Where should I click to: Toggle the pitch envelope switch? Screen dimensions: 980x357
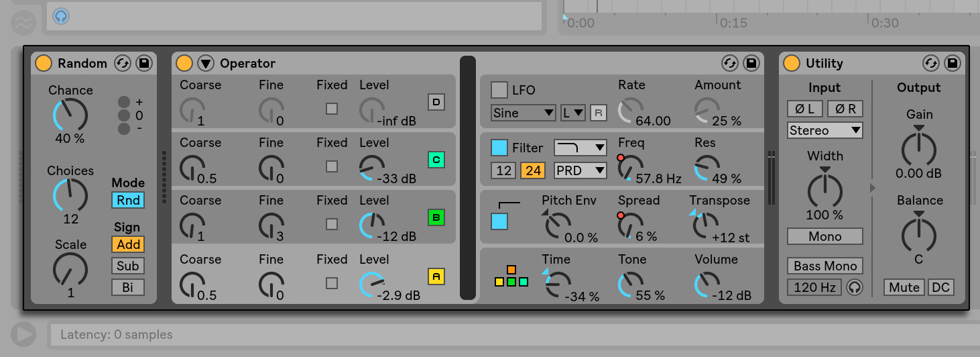click(499, 221)
